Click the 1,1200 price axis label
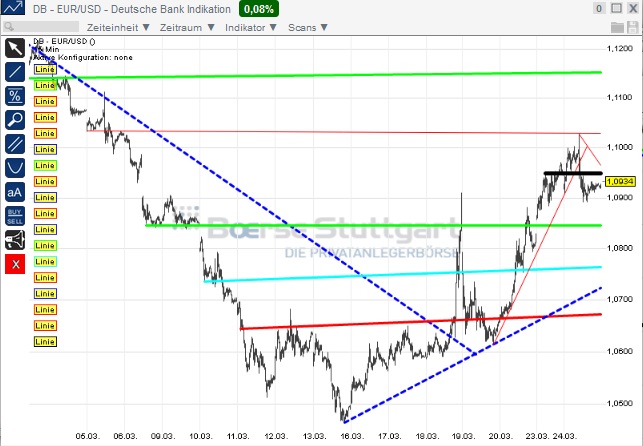The height and width of the screenshot is (446, 643). click(x=620, y=49)
